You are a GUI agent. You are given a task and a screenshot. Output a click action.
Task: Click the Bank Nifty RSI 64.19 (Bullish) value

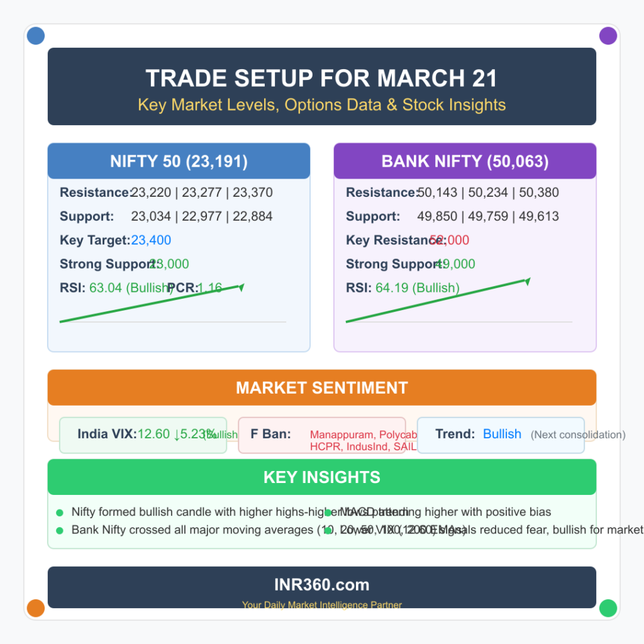click(417, 288)
